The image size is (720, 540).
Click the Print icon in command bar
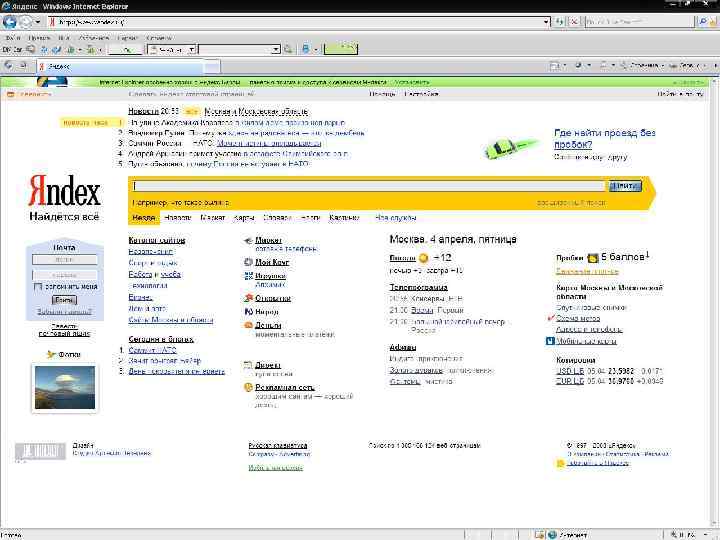603,66
